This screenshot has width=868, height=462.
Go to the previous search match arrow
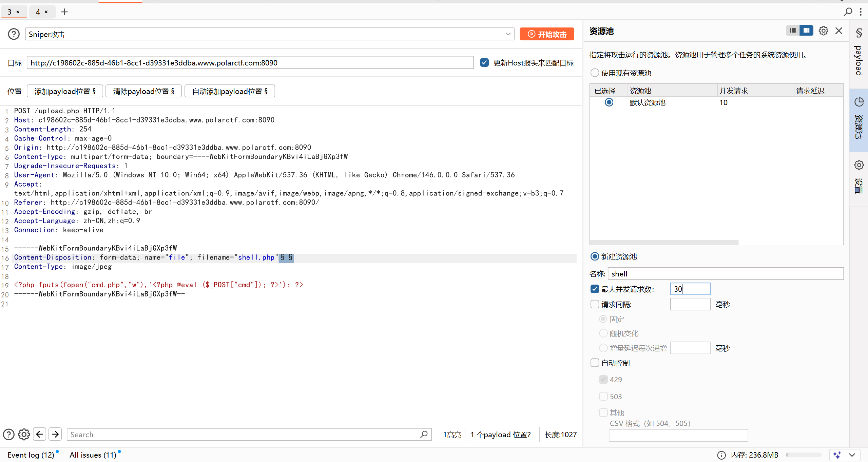click(x=40, y=434)
